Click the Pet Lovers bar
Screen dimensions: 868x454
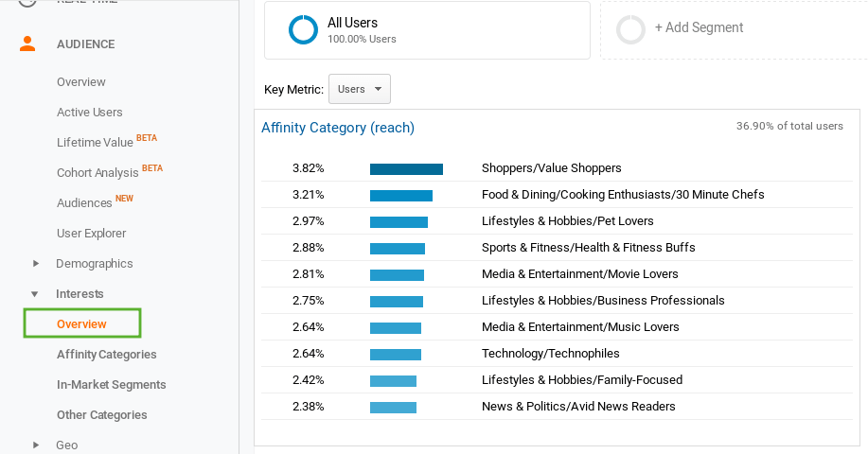(399, 222)
